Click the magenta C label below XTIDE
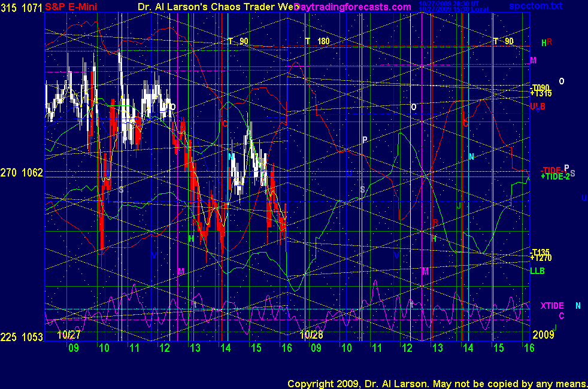 (x=562, y=316)
